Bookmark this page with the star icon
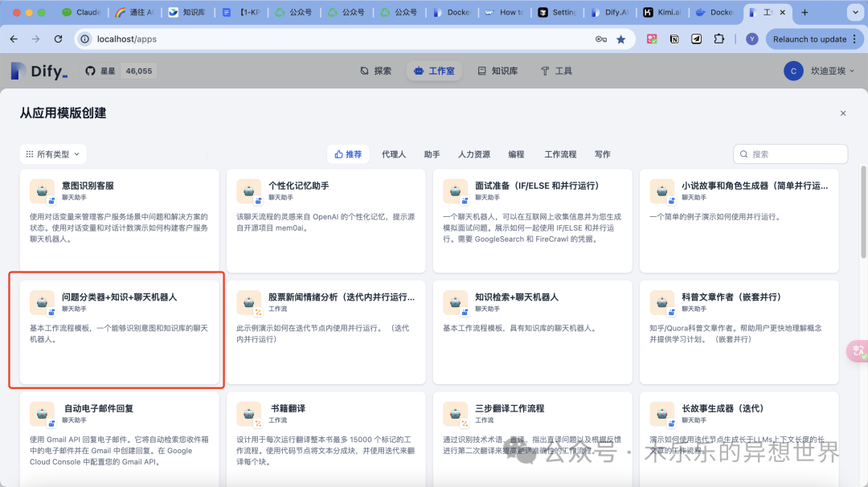The image size is (868, 487). pos(620,39)
